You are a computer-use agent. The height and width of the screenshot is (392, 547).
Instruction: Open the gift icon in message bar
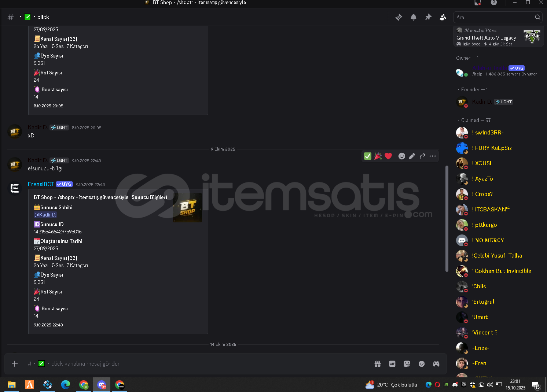click(x=378, y=364)
